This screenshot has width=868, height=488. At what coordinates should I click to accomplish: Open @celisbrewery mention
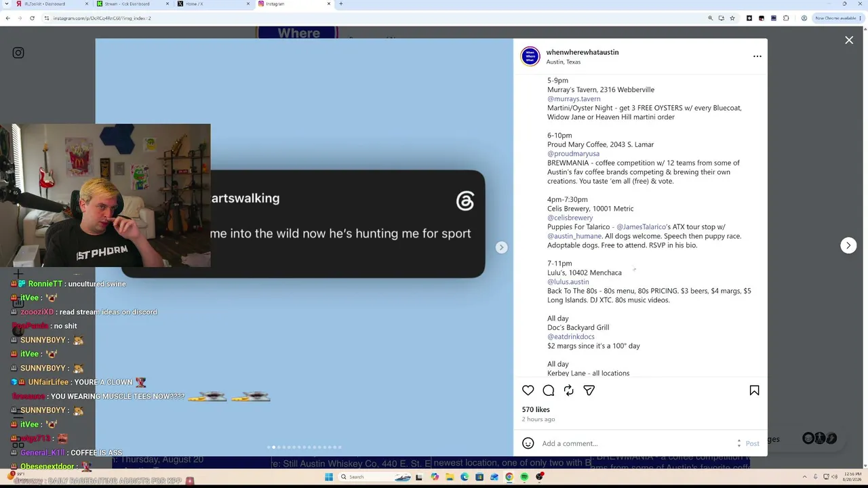(x=570, y=218)
